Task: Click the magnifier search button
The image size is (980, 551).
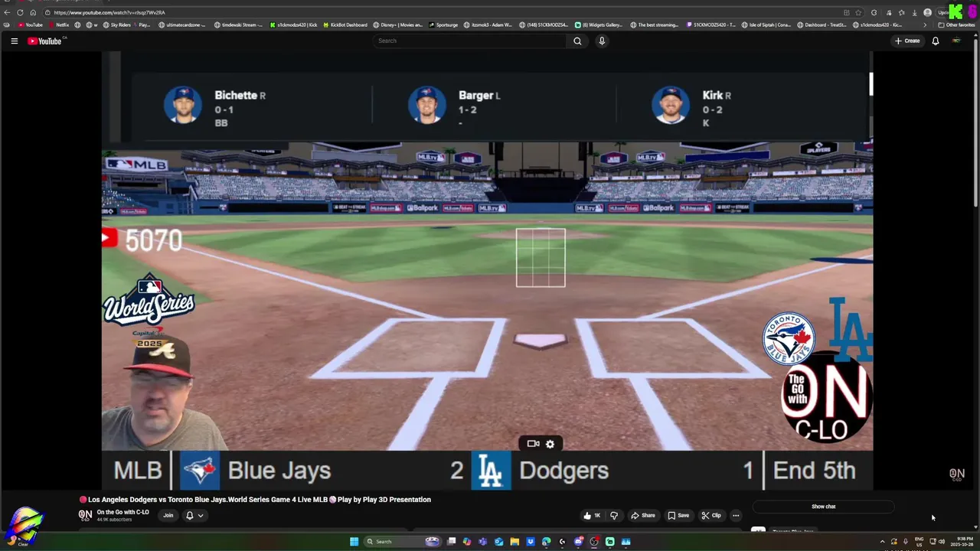Action: pyautogui.click(x=577, y=41)
